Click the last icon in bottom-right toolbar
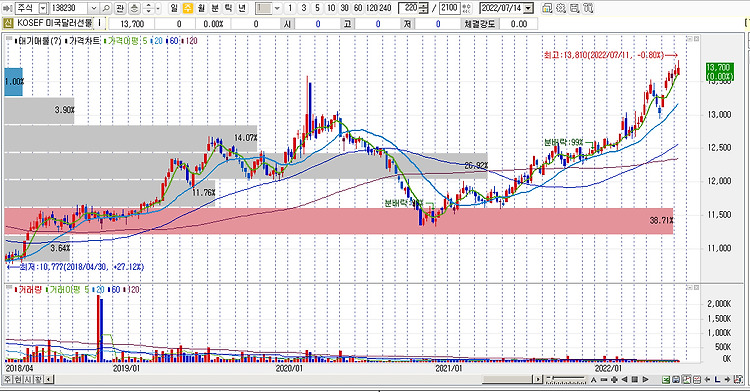 pyautogui.click(x=738, y=380)
